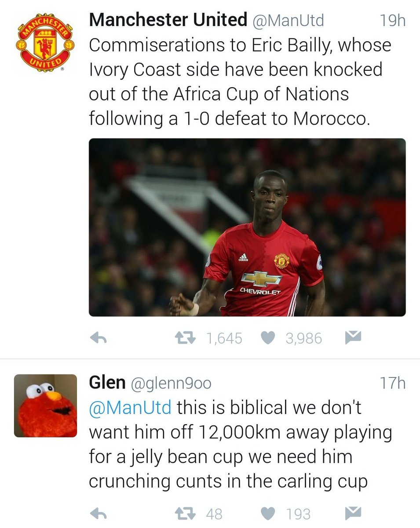This screenshot has width=420, height=528.
Task: Click the 19h timestamp
Action: tap(392, 20)
